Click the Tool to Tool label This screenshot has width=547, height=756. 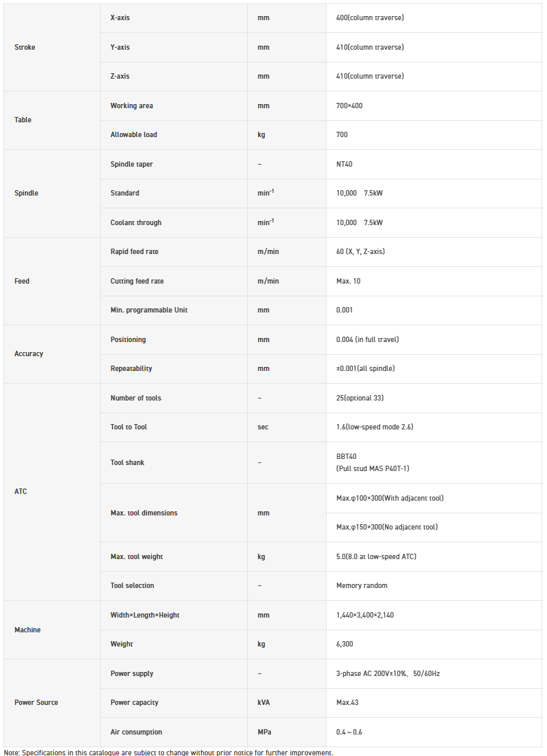pyautogui.click(x=128, y=427)
